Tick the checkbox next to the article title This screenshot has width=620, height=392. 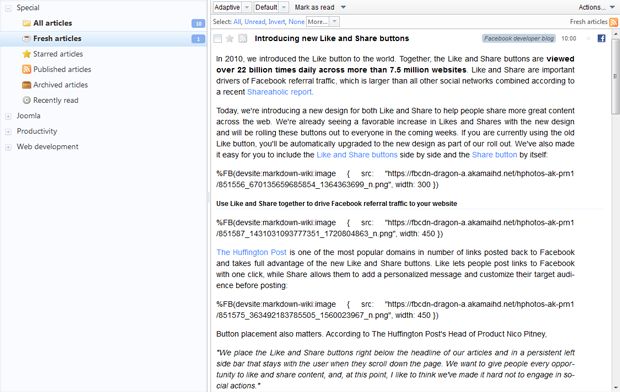click(x=217, y=38)
